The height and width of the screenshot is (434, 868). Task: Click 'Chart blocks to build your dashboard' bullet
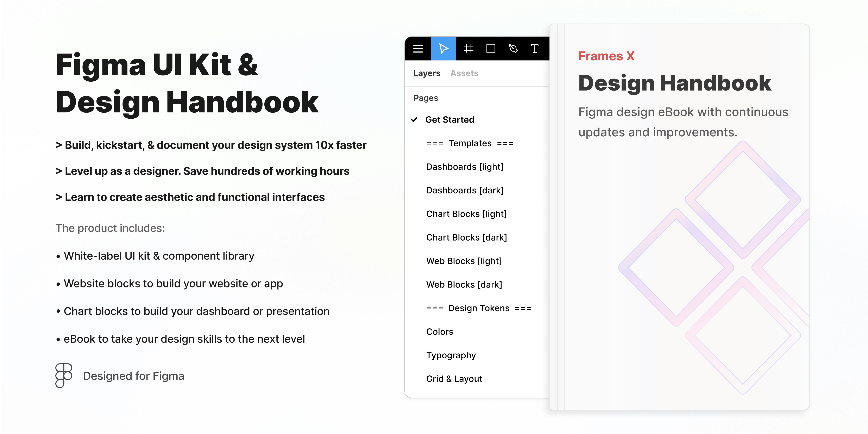click(192, 311)
